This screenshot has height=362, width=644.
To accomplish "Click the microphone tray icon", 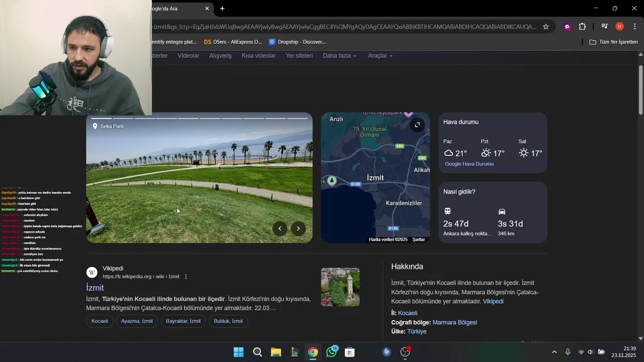I will pos(568,352).
